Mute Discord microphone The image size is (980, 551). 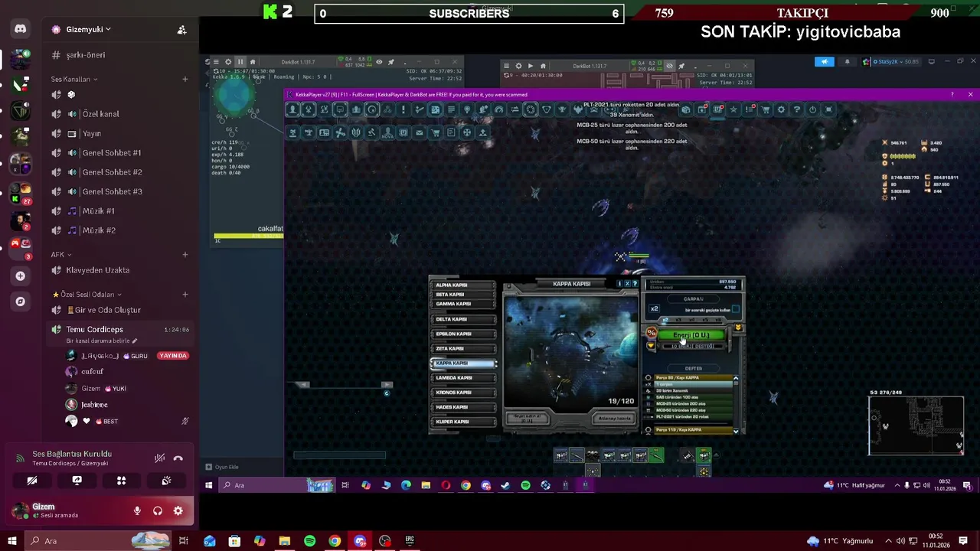click(x=137, y=511)
